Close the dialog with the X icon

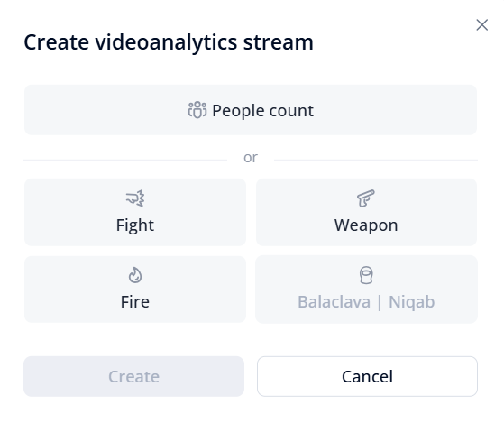pos(482,24)
